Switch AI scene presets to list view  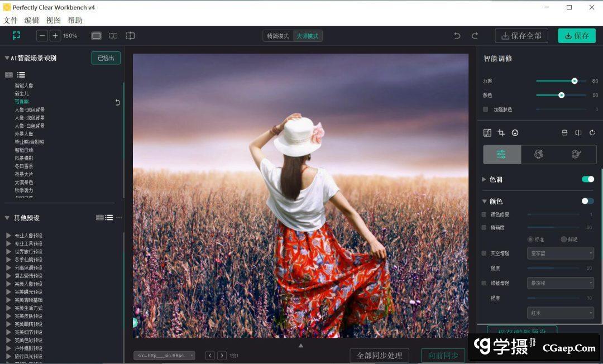21,75
